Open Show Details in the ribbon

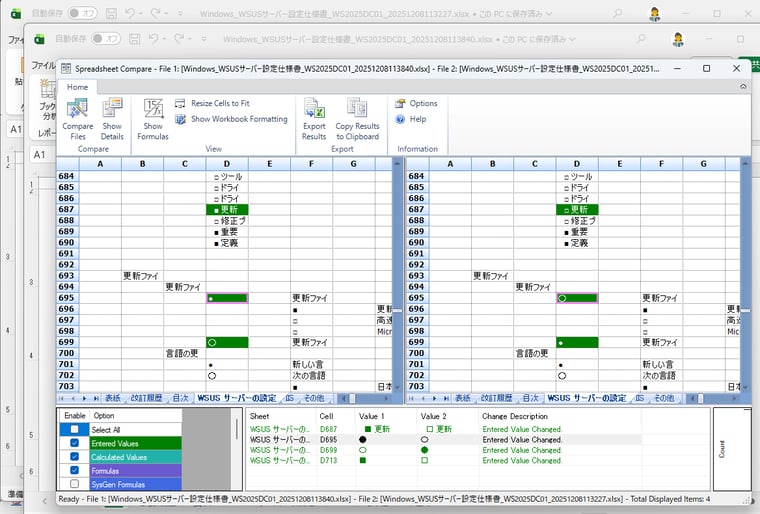click(x=112, y=118)
